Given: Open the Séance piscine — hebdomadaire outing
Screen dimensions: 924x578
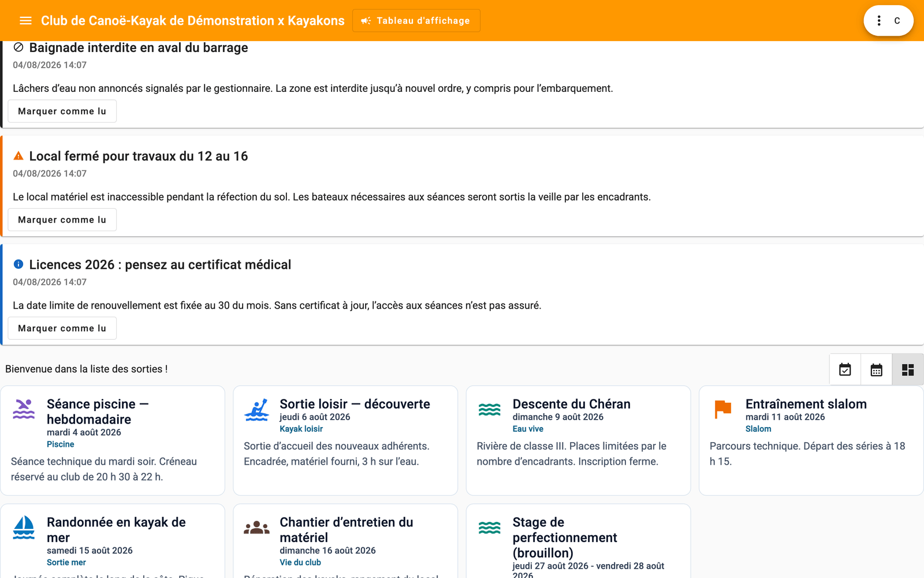Looking at the screenshot, I should 113,440.
